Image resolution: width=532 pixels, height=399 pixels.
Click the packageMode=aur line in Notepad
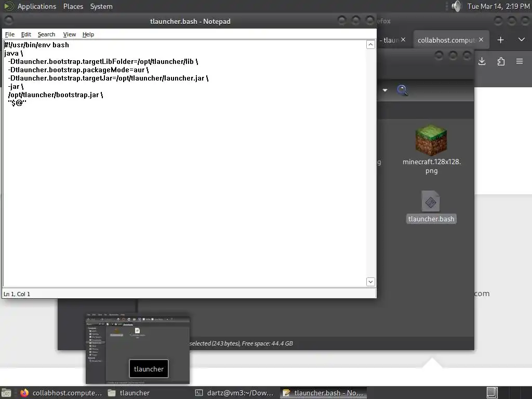(x=78, y=70)
